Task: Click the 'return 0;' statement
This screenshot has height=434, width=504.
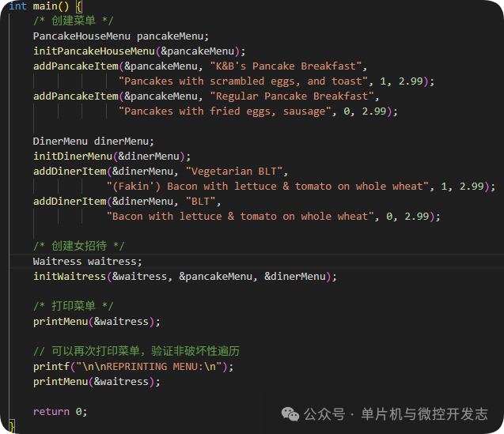Action: [60, 412]
